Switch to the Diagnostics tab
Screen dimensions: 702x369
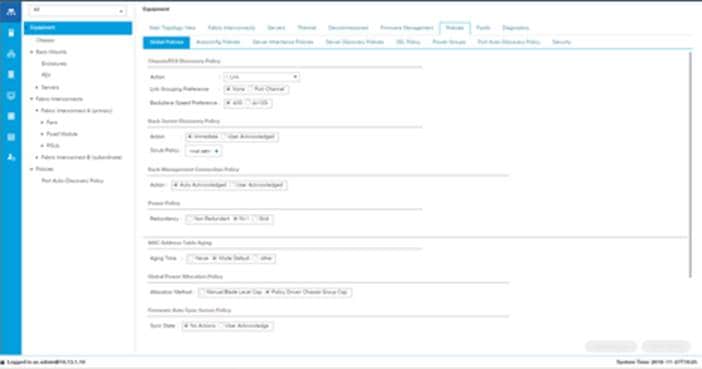[x=516, y=28]
